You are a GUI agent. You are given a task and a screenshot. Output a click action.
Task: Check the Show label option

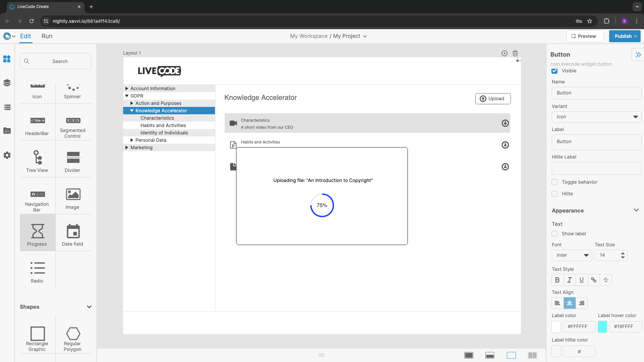(x=554, y=234)
